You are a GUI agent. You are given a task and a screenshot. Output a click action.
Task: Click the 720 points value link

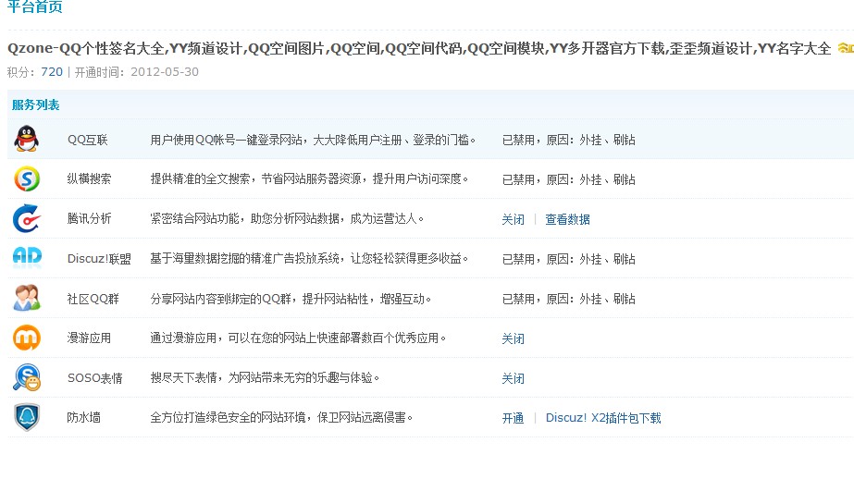[52, 72]
